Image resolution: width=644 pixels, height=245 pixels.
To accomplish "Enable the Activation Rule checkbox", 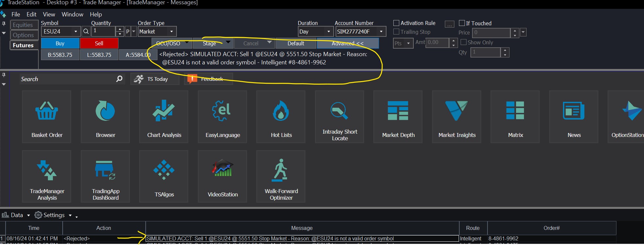I will coord(396,23).
